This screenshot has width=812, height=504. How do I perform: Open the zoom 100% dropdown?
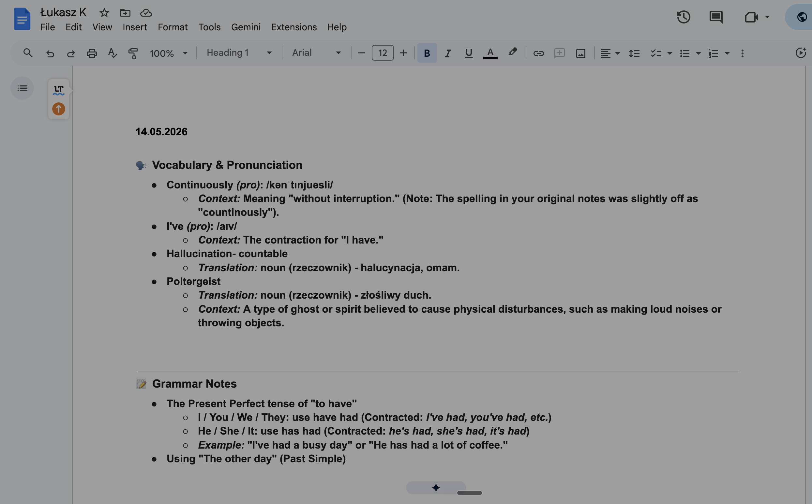click(x=169, y=53)
